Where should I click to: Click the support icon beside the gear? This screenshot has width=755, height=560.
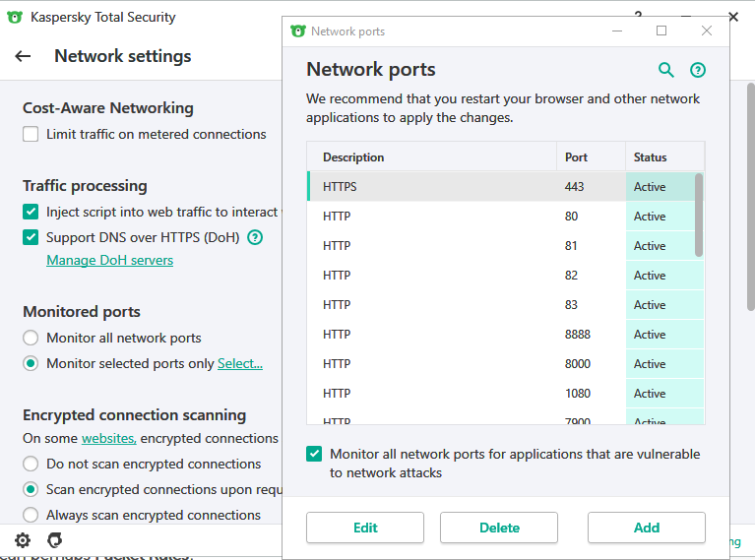[x=55, y=539]
